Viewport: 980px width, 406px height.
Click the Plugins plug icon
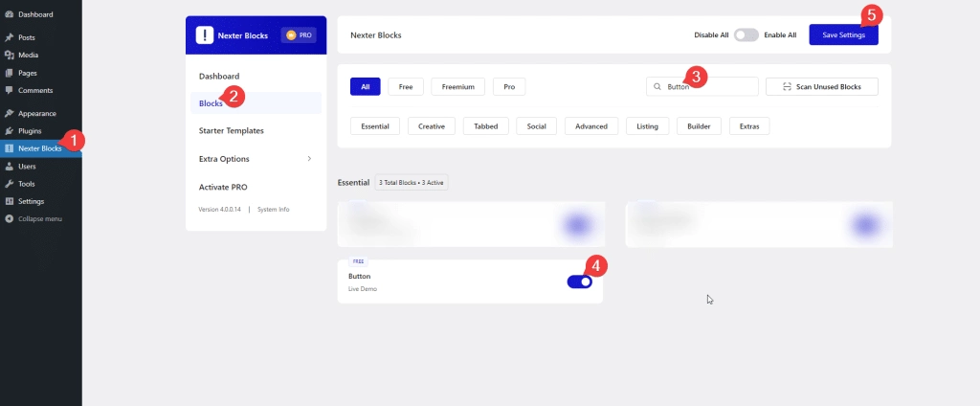tap(9, 131)
